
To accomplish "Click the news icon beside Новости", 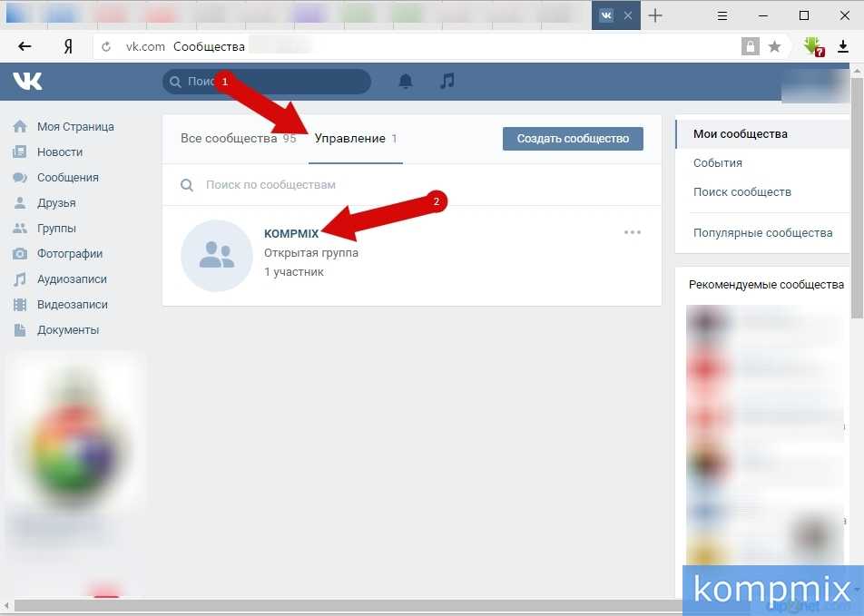I will coord(19,152).
